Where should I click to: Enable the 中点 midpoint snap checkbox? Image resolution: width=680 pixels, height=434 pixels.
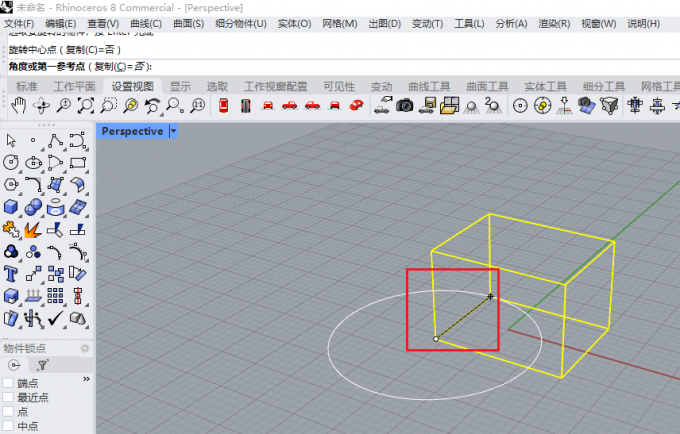[8, 426]
